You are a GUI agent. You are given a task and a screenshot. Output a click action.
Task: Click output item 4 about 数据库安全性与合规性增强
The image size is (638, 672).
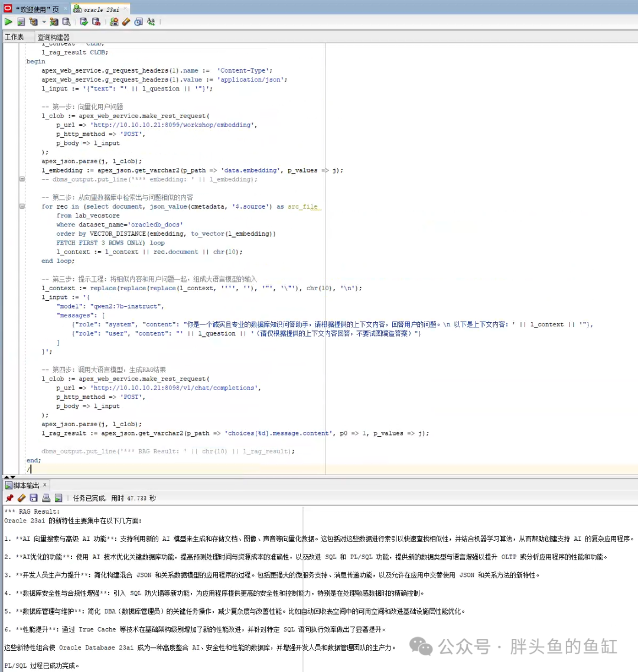pos(214,593)
